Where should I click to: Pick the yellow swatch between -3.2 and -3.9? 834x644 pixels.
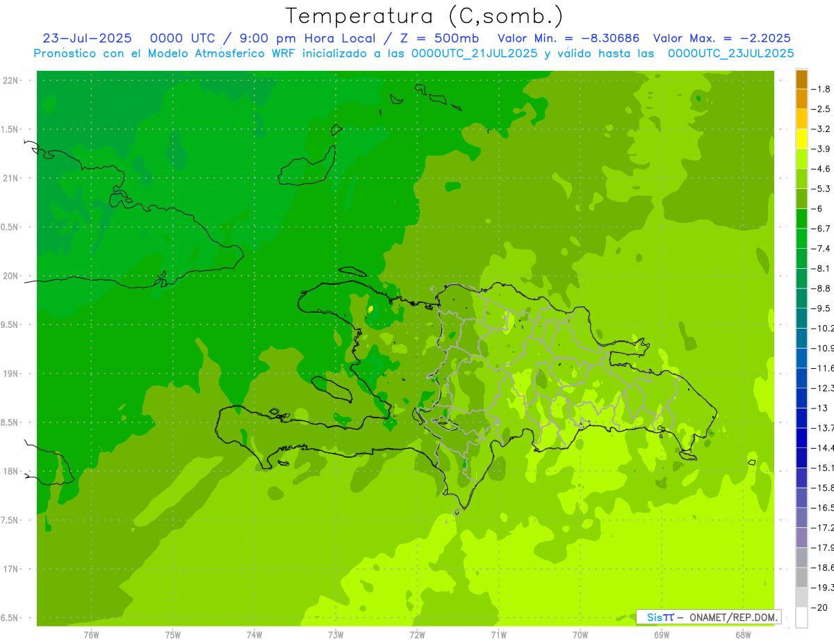tap(801, 139)
